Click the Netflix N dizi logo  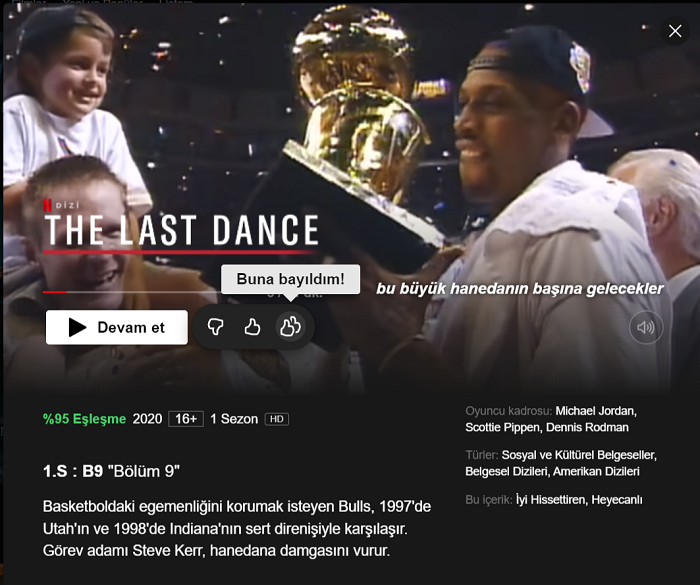coord(62,205)
